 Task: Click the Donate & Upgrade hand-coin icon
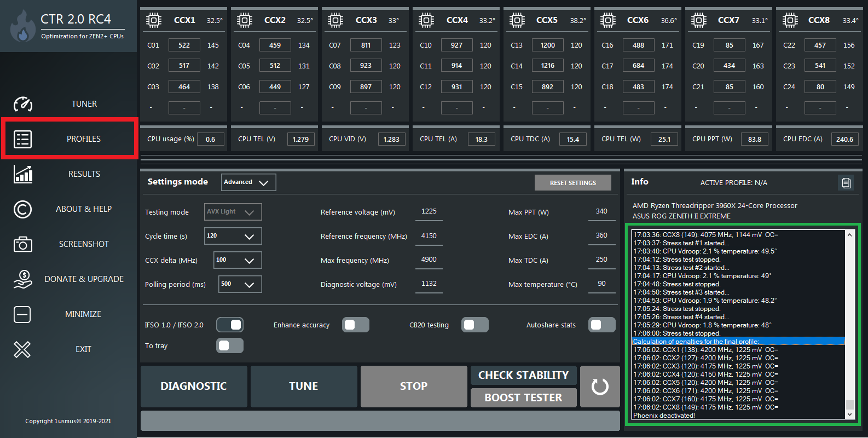pos(23,279)
